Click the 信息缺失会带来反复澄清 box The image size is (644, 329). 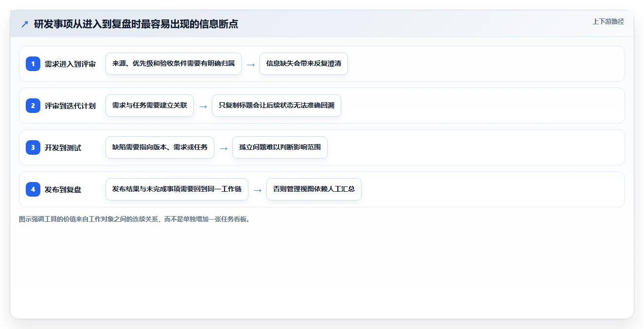304,64
